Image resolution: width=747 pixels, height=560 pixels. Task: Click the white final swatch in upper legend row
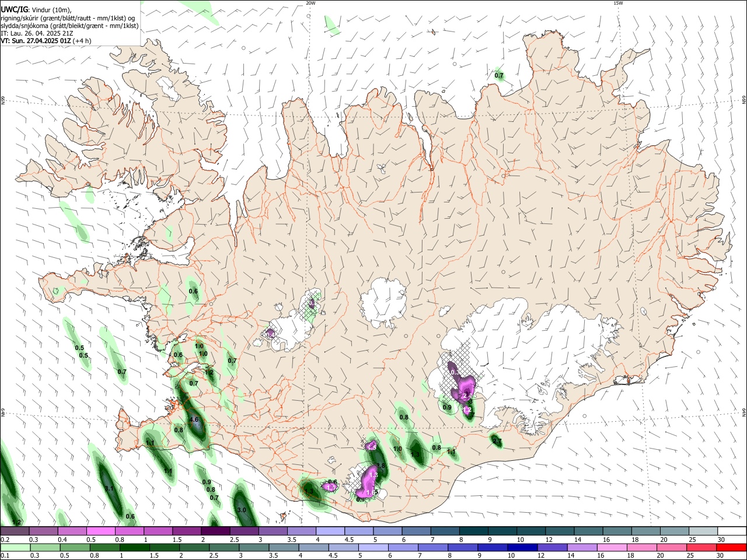(x=732, y=531)
